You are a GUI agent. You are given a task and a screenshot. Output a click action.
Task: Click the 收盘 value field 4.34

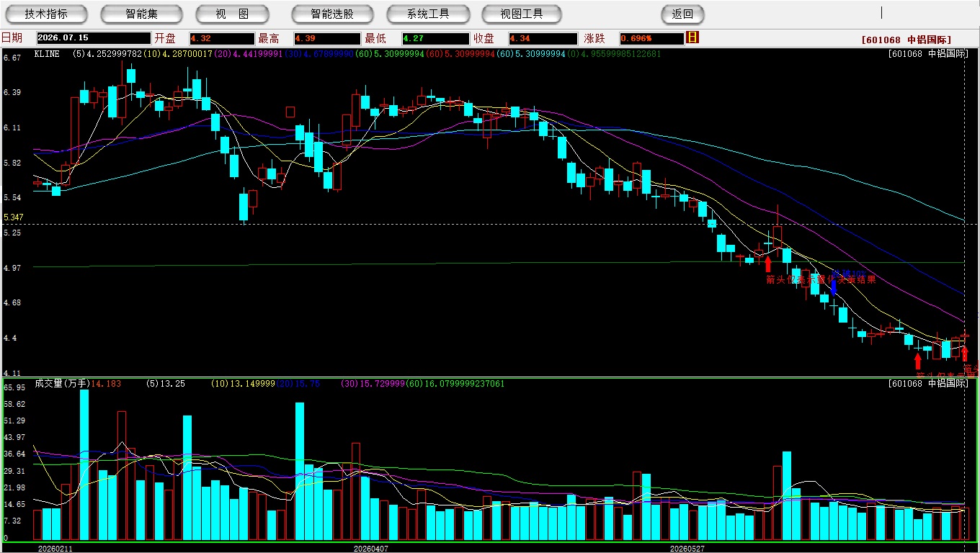543,38
